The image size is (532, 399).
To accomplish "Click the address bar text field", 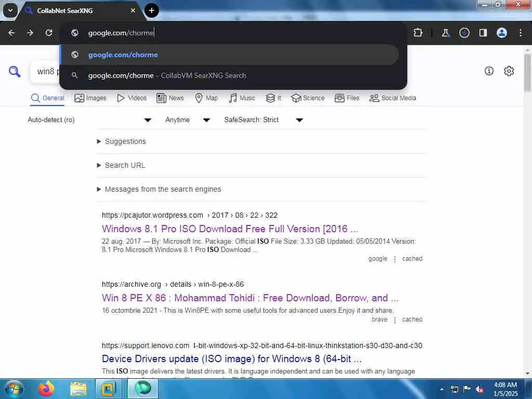I will pos(233,33).
